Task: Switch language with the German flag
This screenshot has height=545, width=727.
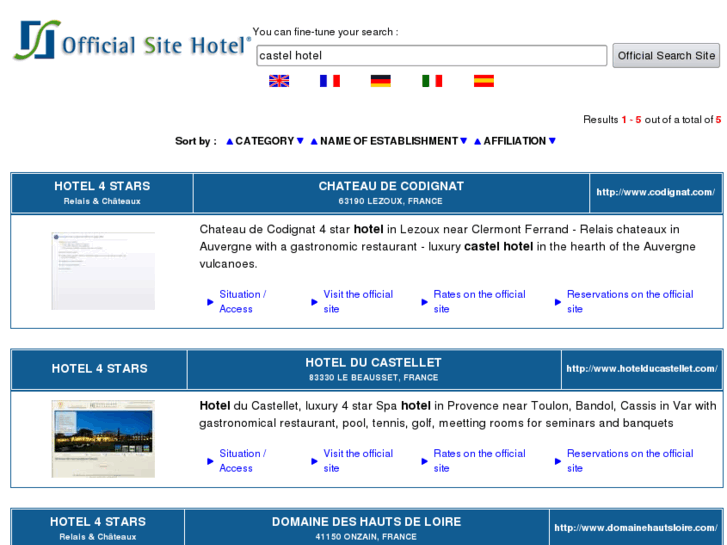Action: pos(381,81)
